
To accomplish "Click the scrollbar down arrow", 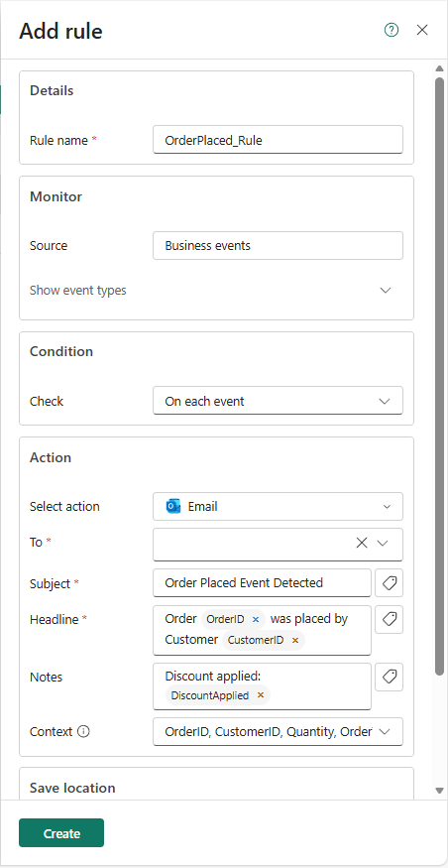I will 439,791.
